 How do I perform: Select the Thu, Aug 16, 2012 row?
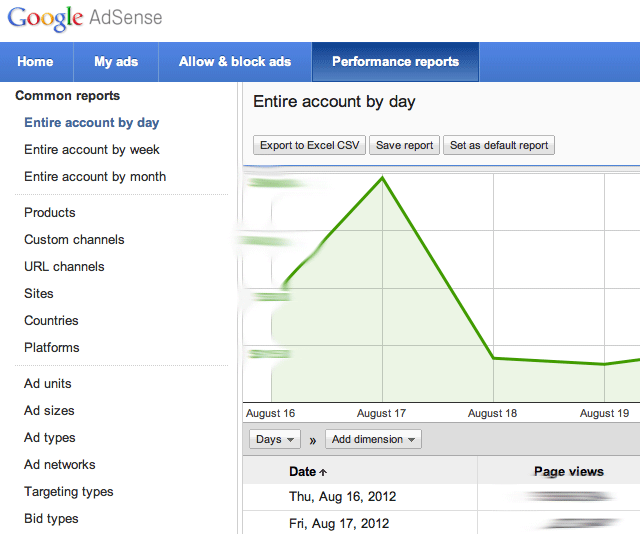pyautogui.click(x=441, y=497)
